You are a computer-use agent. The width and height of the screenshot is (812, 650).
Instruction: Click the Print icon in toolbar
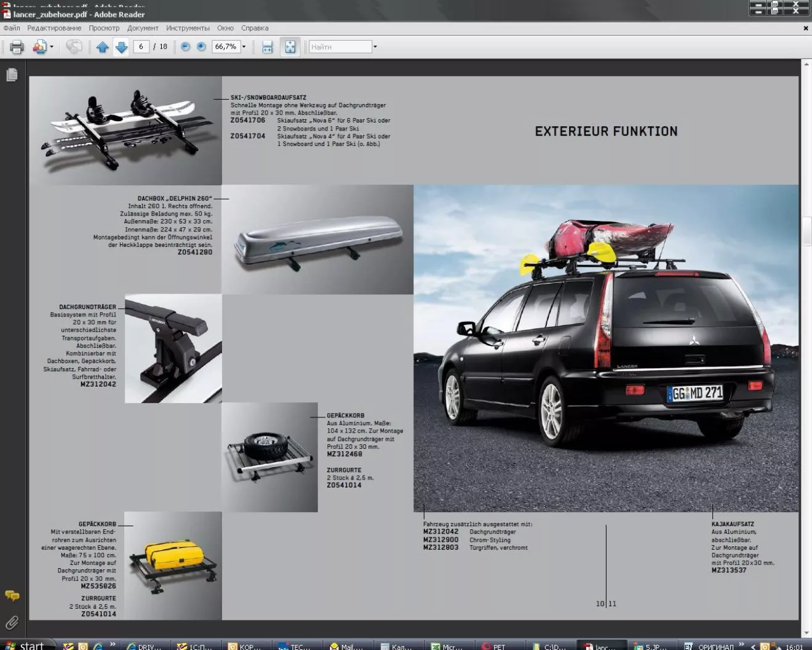(x=17, y=47)
